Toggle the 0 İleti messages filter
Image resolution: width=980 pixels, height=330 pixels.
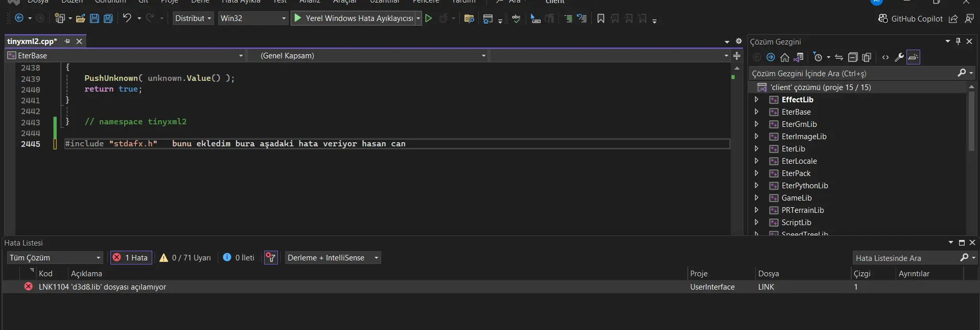click(x=239, y=258)
